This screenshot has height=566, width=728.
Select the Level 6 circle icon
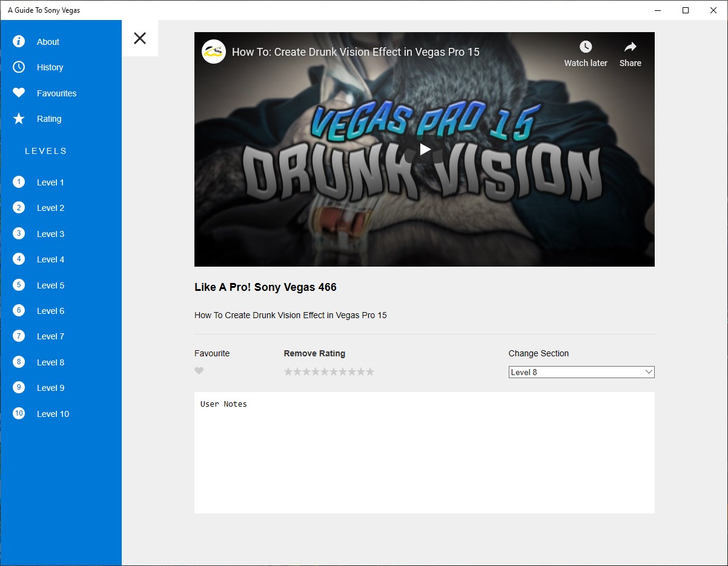[19, 310]
